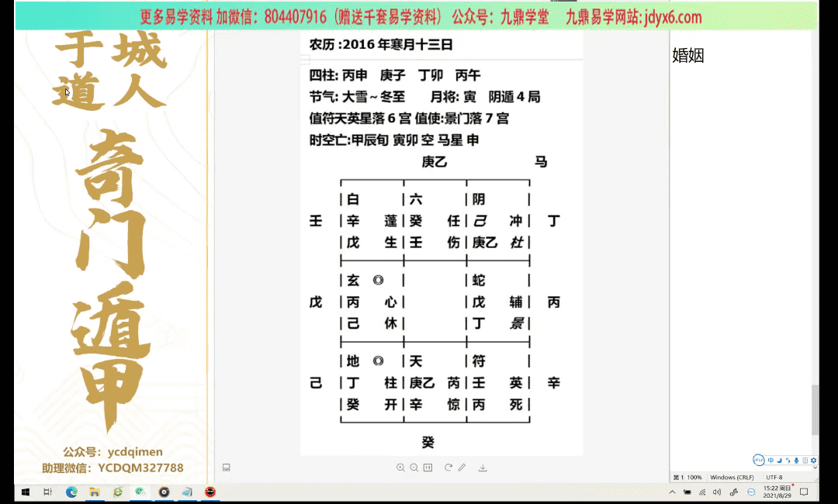Image resolution: width=838 pixels, height=504 pixels.
Task: Click the icon at viewer's bottom-left corner
Action: tap(227, 468)
